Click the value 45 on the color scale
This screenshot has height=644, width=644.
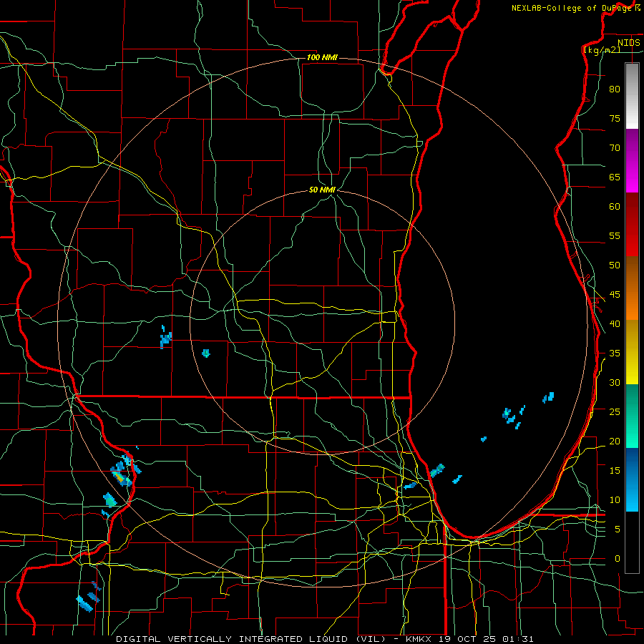615,295
